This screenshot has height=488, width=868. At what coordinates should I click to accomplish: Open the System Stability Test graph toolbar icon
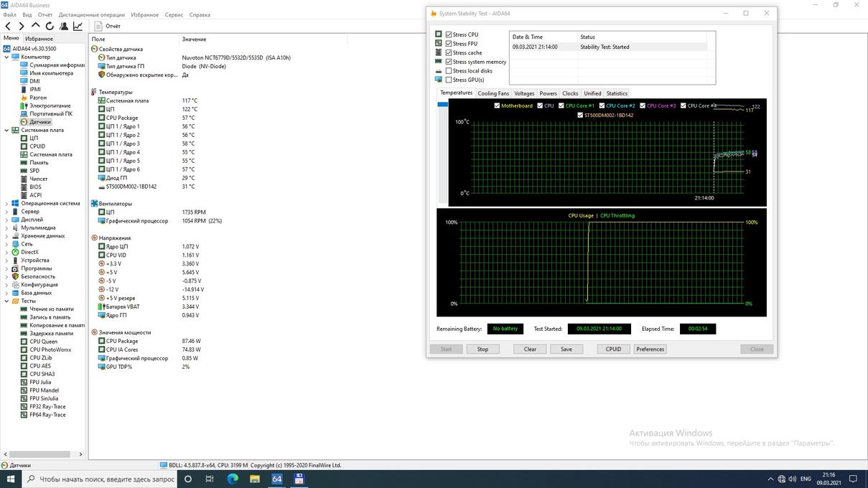coord(78,26)
